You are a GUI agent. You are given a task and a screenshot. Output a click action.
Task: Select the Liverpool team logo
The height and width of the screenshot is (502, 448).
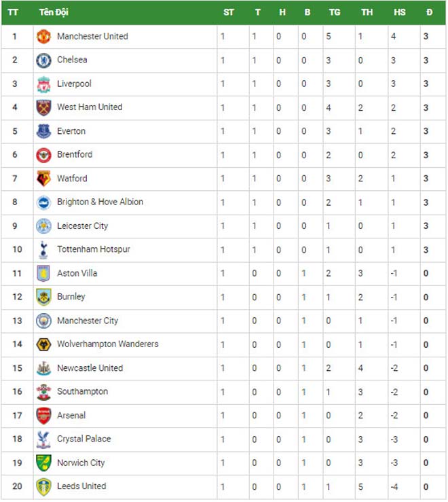[43, 84]
